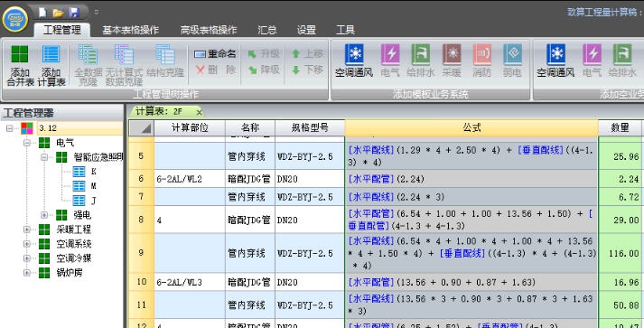
Task: Expand the 空调冷媒 tree node
Action: click(x=27, y=258)
